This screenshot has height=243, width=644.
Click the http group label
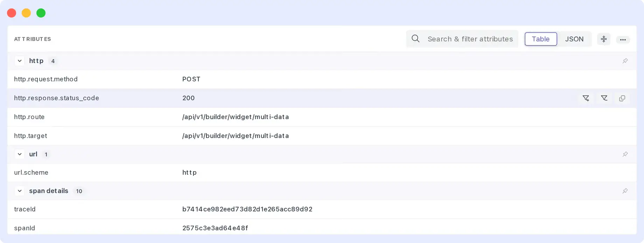pyautogui.click(x=36, y=61)
